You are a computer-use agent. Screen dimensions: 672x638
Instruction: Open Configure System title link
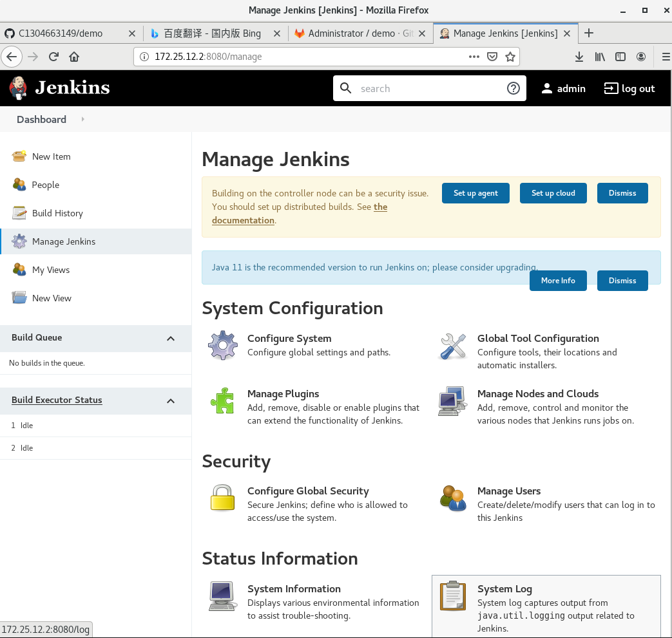289,338
